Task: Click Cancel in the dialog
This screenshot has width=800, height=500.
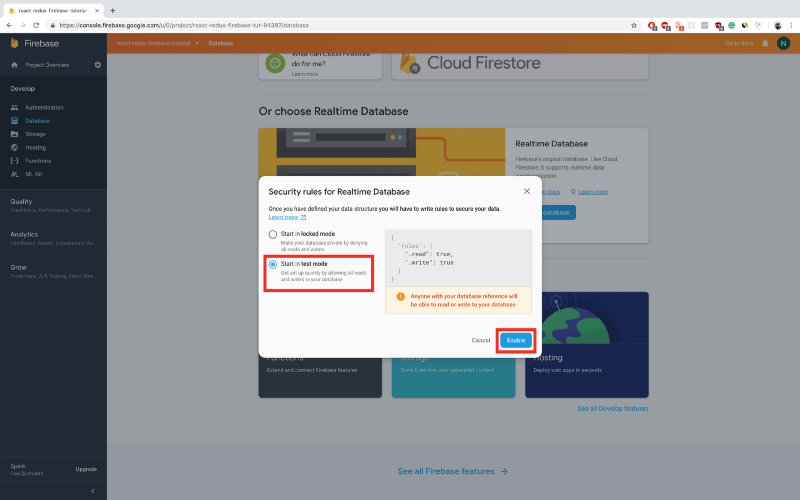Action: pos(481,340)
